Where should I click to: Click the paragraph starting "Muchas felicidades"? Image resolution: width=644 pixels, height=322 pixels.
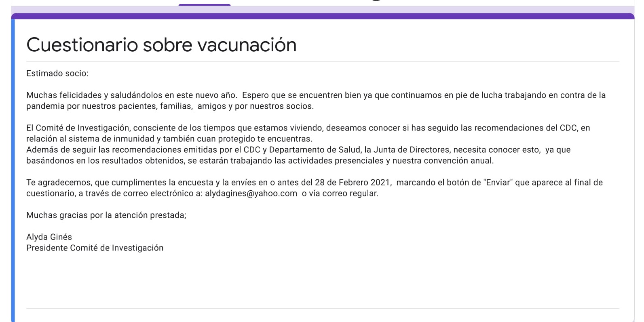point(315,101)
